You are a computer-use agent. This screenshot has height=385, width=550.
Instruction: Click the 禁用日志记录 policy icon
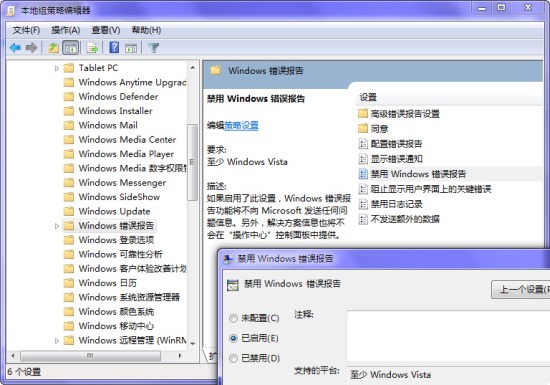click(x=363, y=204)
